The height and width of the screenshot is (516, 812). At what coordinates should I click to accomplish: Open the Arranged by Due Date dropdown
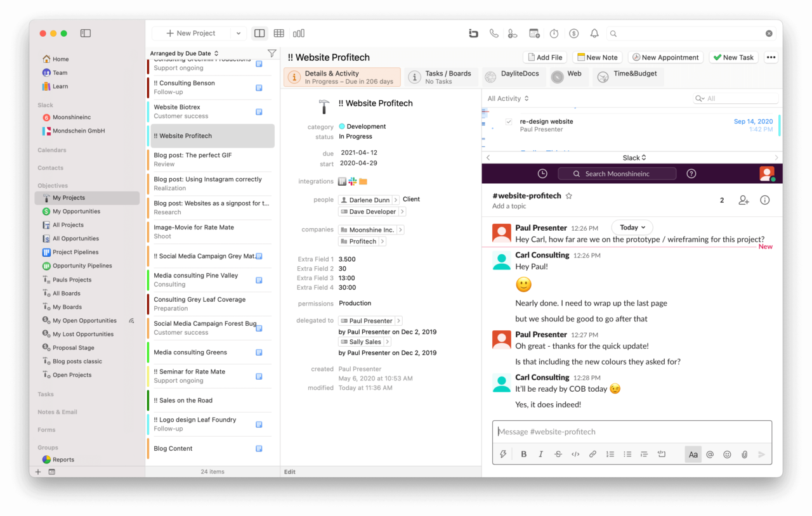coord(180,53)
